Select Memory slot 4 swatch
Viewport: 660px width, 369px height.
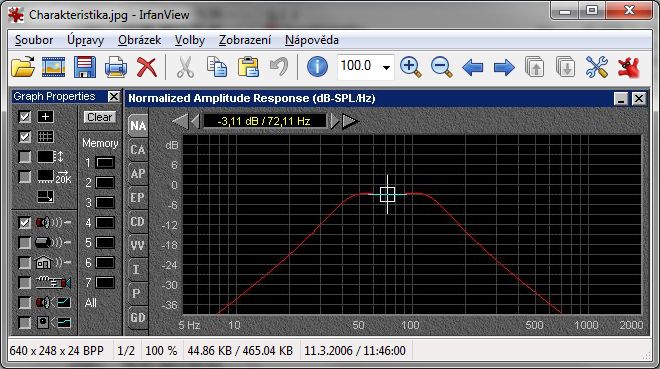[105, 223]
